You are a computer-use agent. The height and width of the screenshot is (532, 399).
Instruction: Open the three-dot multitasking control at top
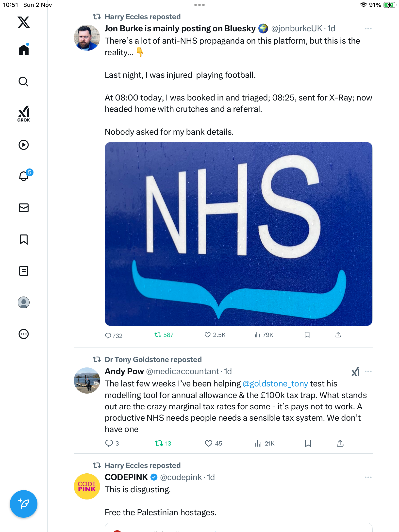199,5
